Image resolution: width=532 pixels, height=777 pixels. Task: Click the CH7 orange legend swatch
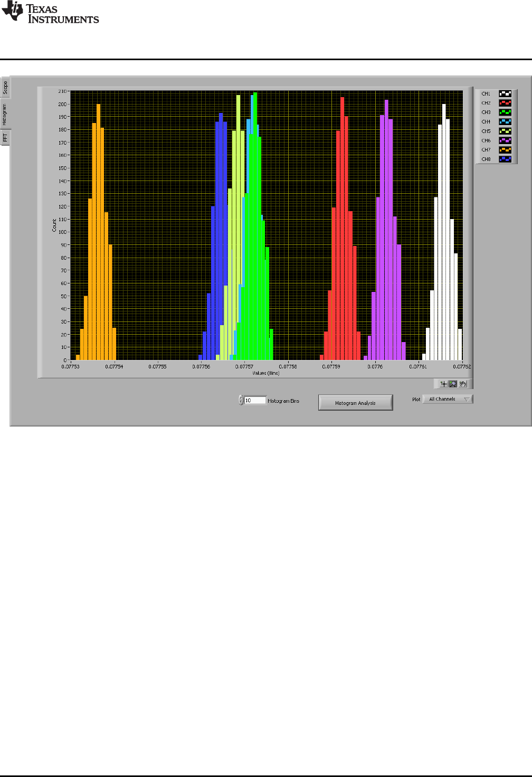505,150
